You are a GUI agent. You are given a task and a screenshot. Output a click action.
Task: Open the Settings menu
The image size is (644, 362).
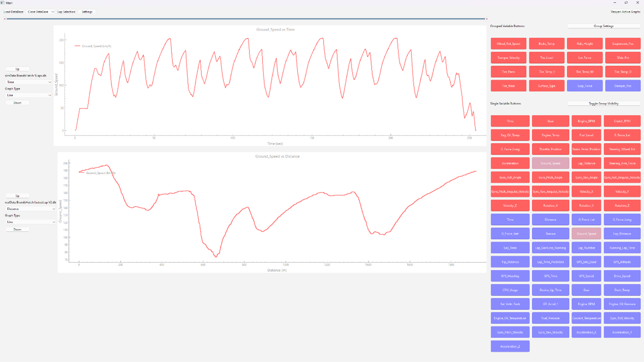(x=87, y=12)
